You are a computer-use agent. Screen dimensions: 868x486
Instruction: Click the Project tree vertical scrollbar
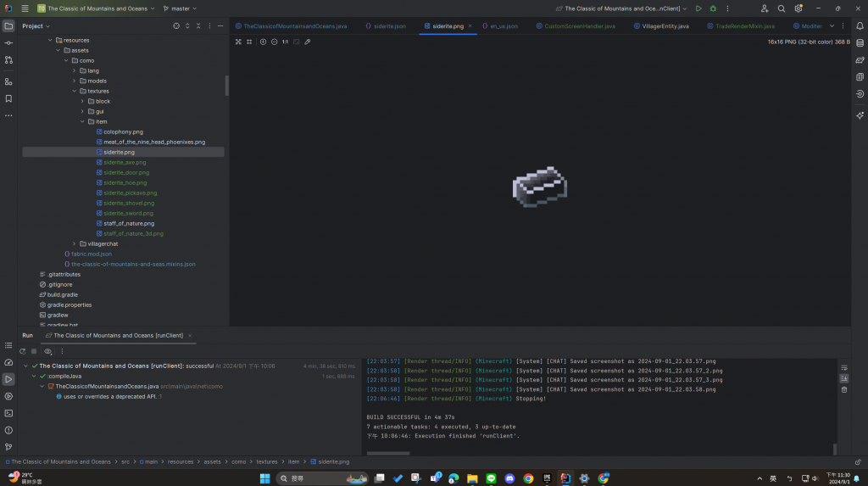[226, 86]
